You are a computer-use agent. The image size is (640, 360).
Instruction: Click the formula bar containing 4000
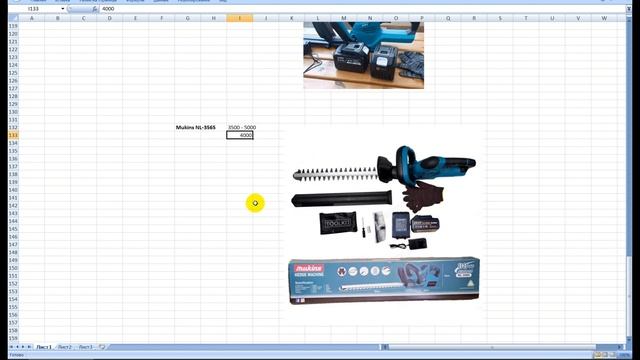[x=361, y=9]
